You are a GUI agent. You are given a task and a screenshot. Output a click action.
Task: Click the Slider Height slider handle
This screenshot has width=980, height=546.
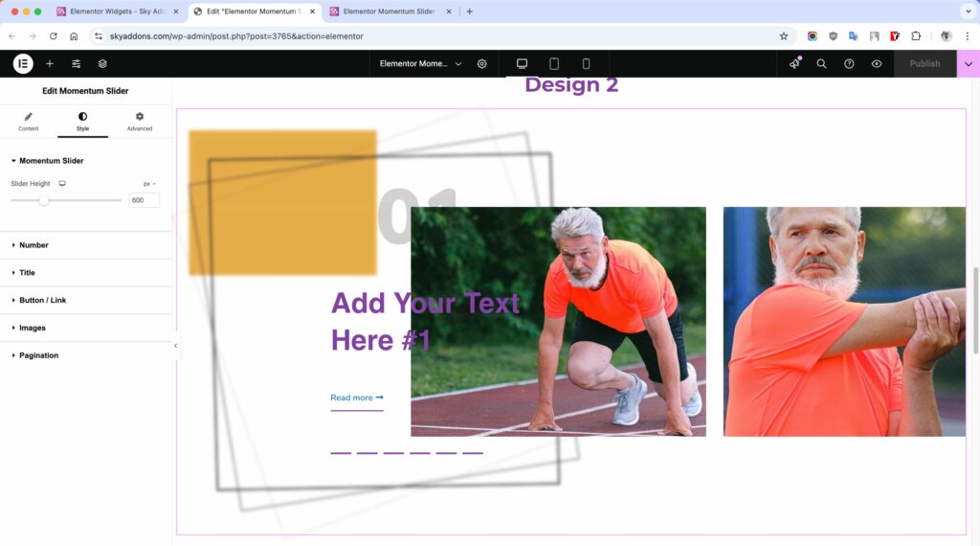click(x=43, y=200)
